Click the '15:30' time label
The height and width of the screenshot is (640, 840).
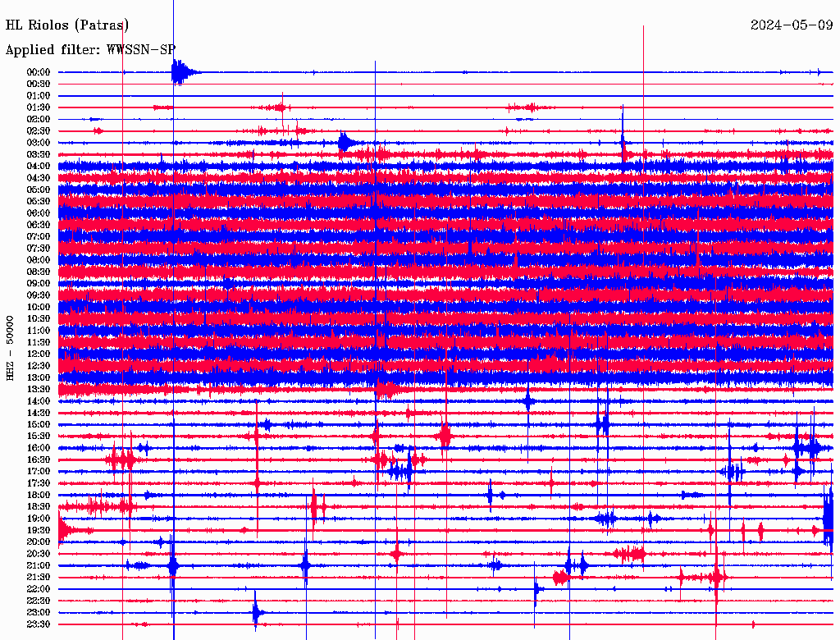click(x=39, y=437)
